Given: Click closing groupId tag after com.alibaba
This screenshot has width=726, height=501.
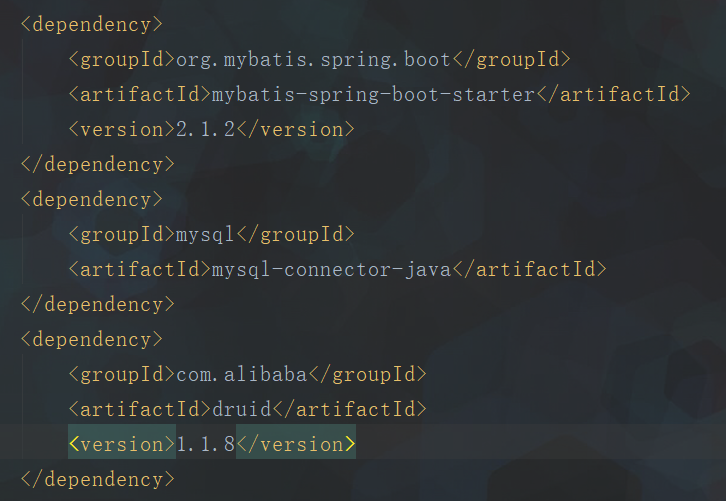Looking at the screenshot, I should [x=368, y=375].
